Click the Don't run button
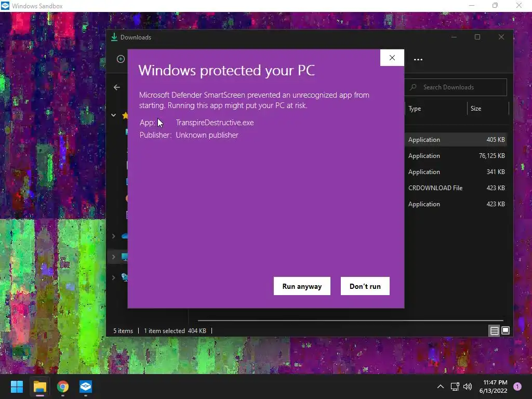The width and height of the screenshot is (532, 399). click(x=365, y=286)
